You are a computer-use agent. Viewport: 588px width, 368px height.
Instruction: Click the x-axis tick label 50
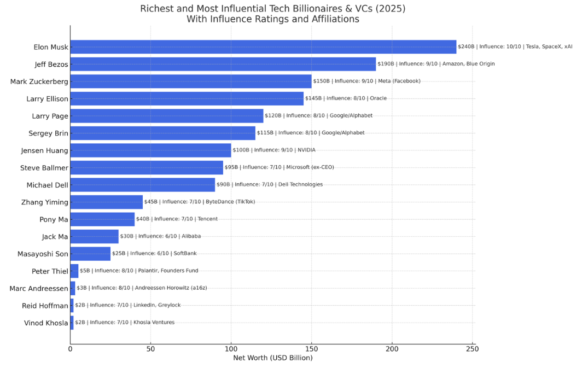[x=151, y=349]
